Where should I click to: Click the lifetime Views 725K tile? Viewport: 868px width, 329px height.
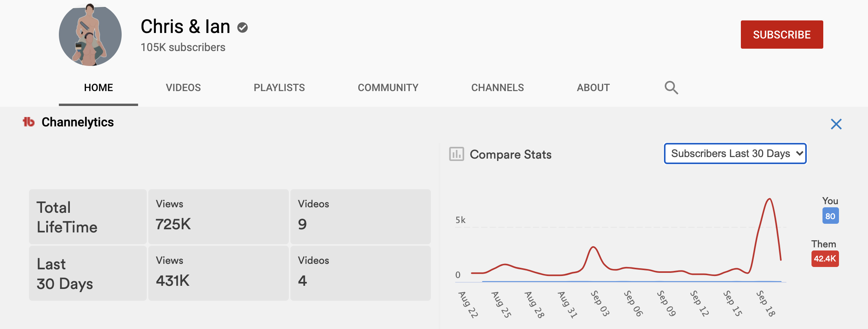(x=218, y=216)
